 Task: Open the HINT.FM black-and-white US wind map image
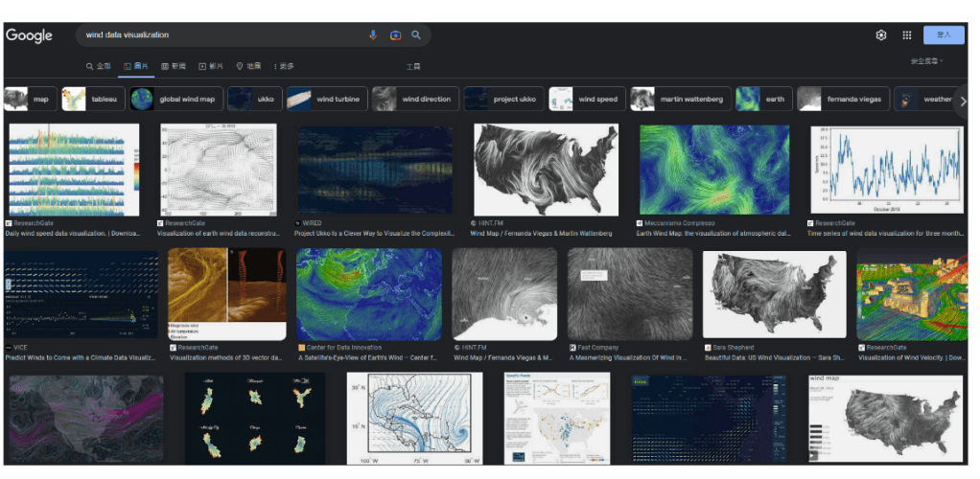[546, 170]
